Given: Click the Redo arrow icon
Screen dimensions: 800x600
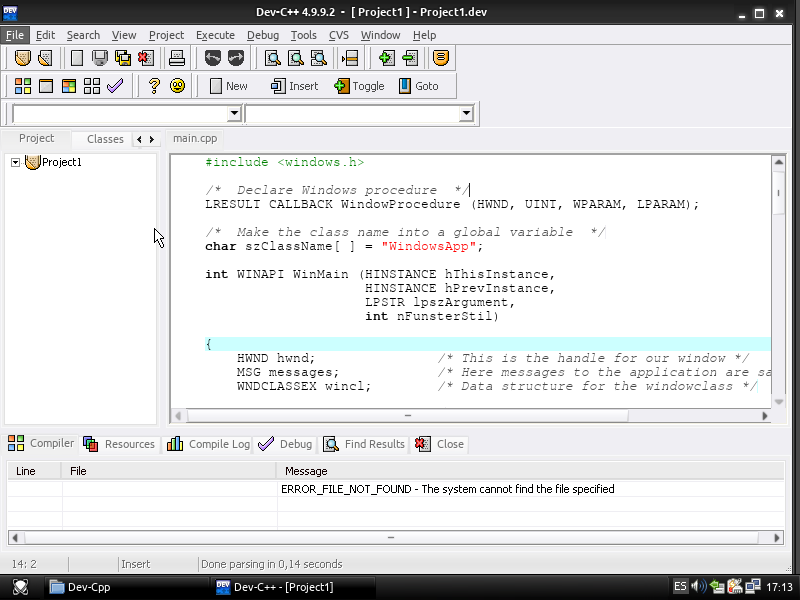Looking at the screenshot, I should [x=236, y=58].
